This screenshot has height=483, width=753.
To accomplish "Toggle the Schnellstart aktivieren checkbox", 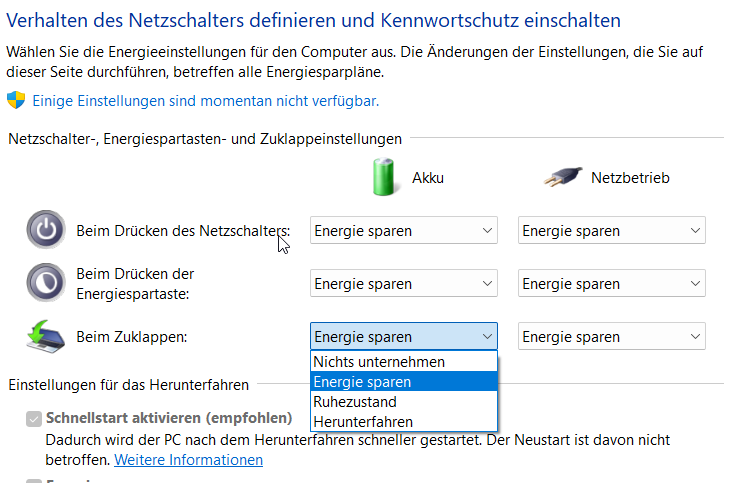I will point(33,418).
